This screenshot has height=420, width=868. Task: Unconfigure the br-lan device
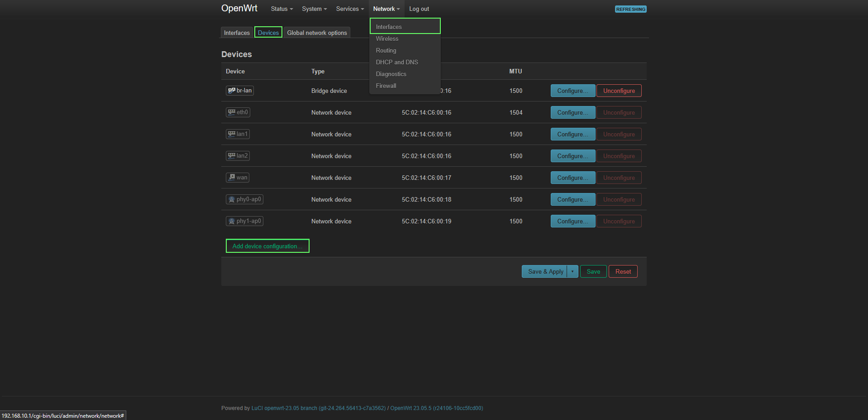(619, 91)
